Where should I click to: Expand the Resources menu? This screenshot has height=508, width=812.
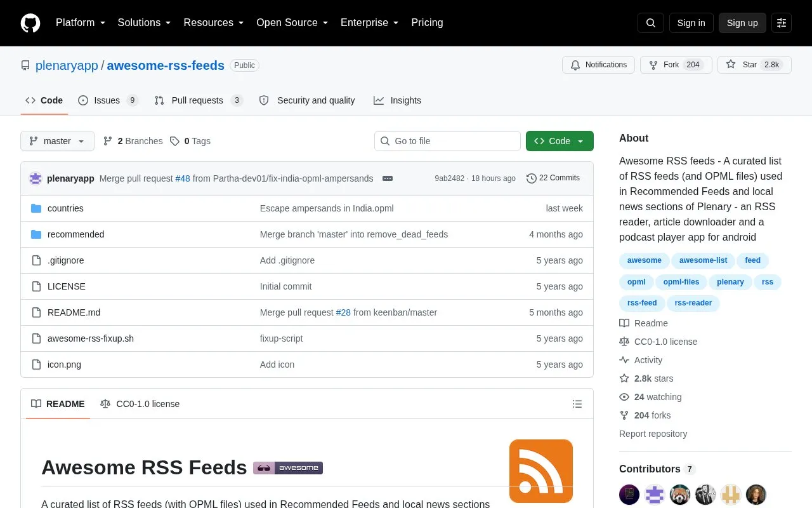(x=214, y=23)
